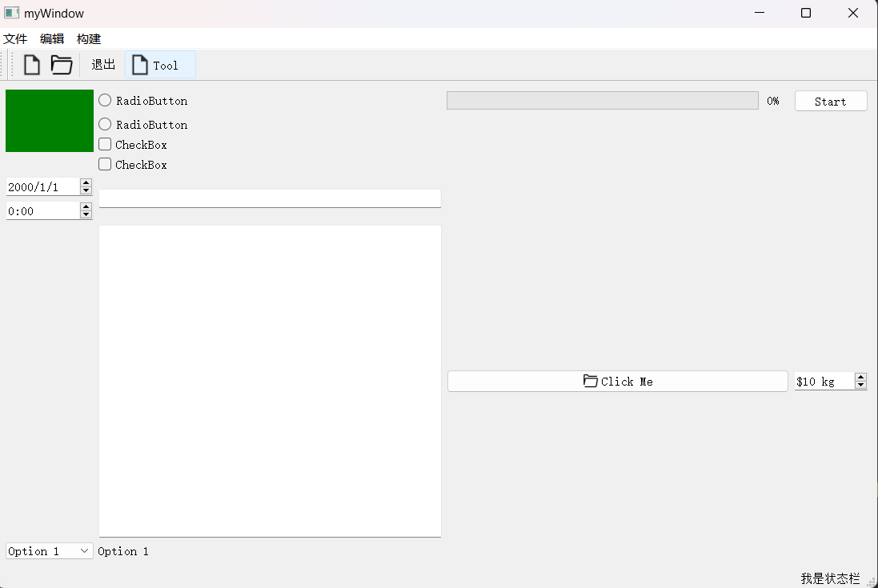Click the window size grip in corner

[x=872, y=582]
